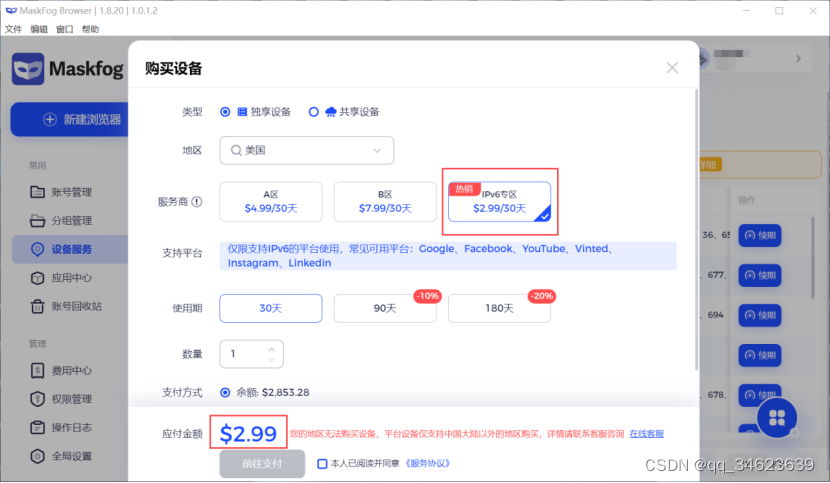The height and width of the screenshot is (483, 830).
Task: Click the 支持平台 description text
Action: click(x=448, y=256)
